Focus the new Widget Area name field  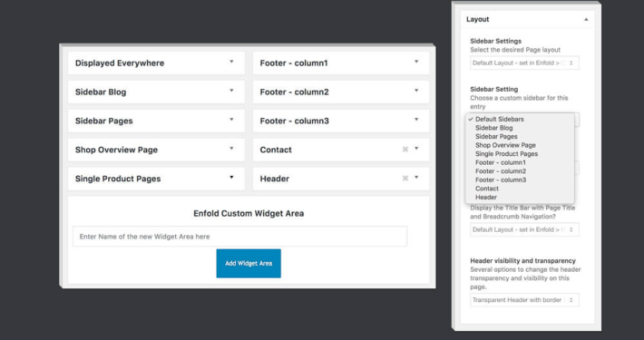coord(239,237)
